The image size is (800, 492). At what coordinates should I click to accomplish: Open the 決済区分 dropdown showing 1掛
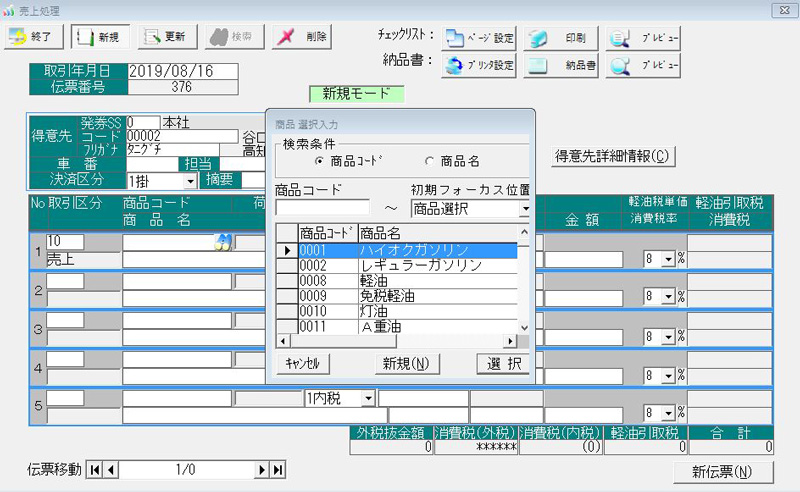pos(190,181)
